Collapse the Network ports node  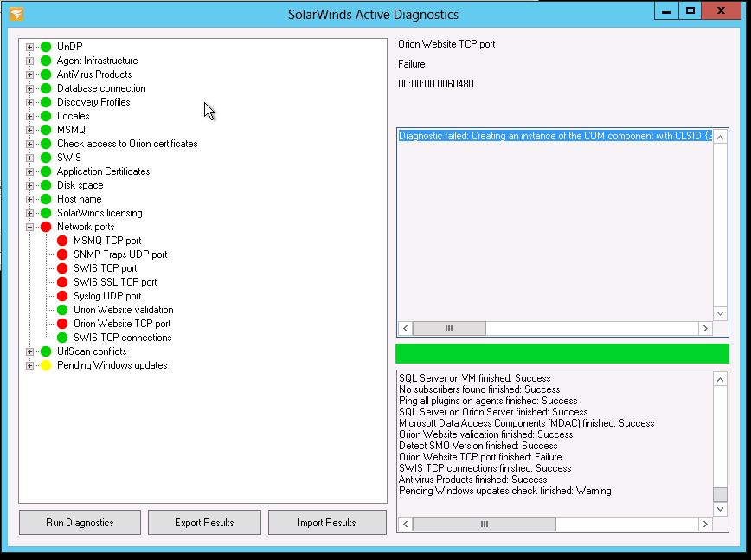click(x=29, y=227)
